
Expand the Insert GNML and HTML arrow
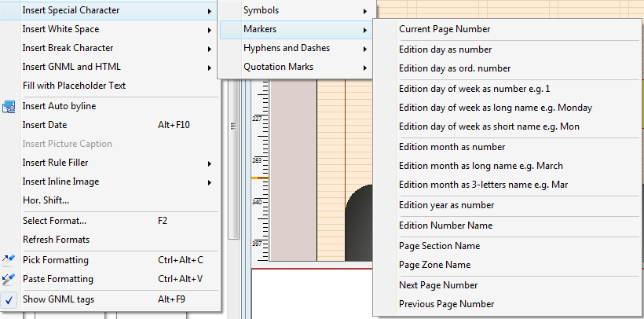[x=210, y=68]
